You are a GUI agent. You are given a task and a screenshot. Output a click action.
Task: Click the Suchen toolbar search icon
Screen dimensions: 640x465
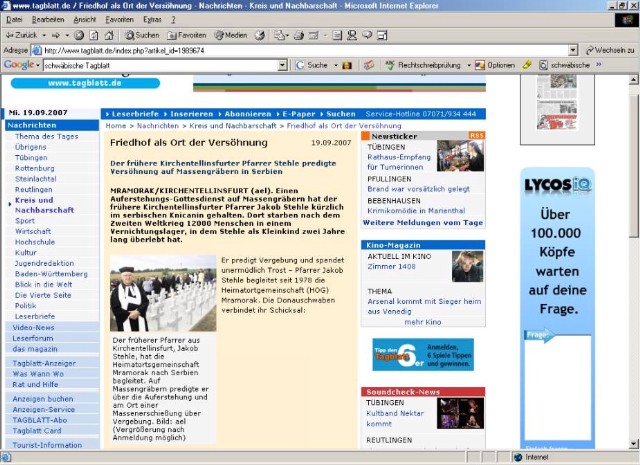click(x=142, y=35)
